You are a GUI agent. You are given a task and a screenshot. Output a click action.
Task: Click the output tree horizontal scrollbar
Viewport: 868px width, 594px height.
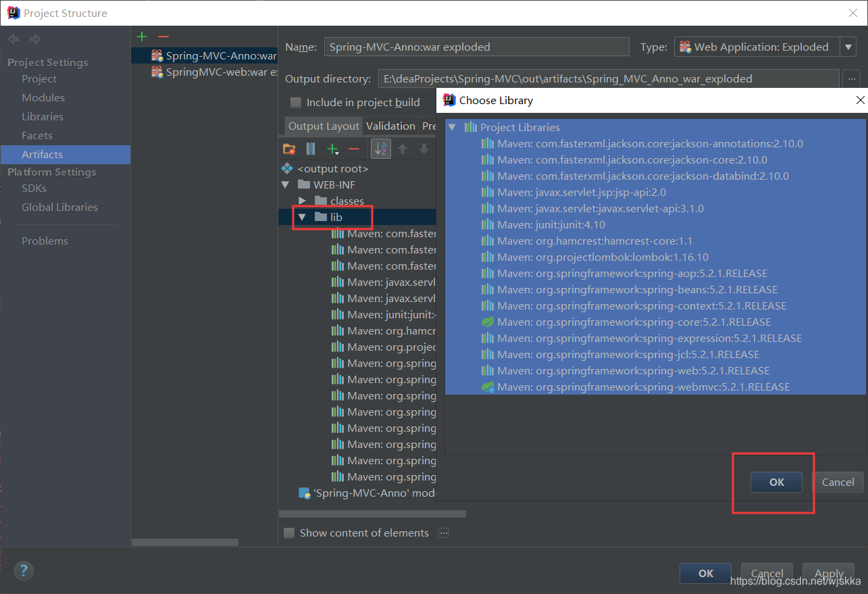[x=372, y=514]
